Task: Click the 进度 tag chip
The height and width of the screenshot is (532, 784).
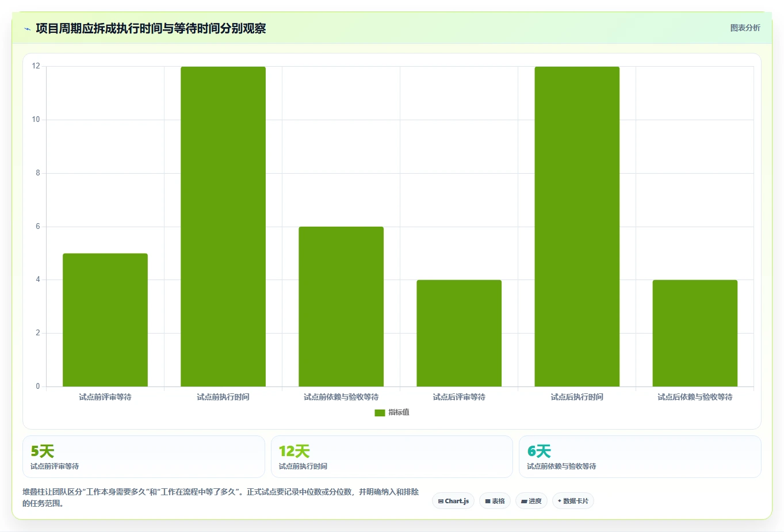Action: point(531,501)
